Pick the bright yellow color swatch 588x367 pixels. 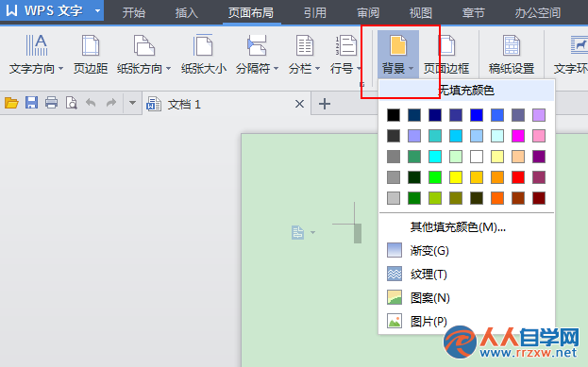[x=456, y=177]
